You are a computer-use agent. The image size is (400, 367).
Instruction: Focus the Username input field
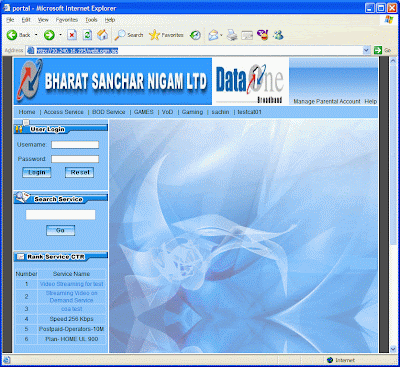[75, 145]
